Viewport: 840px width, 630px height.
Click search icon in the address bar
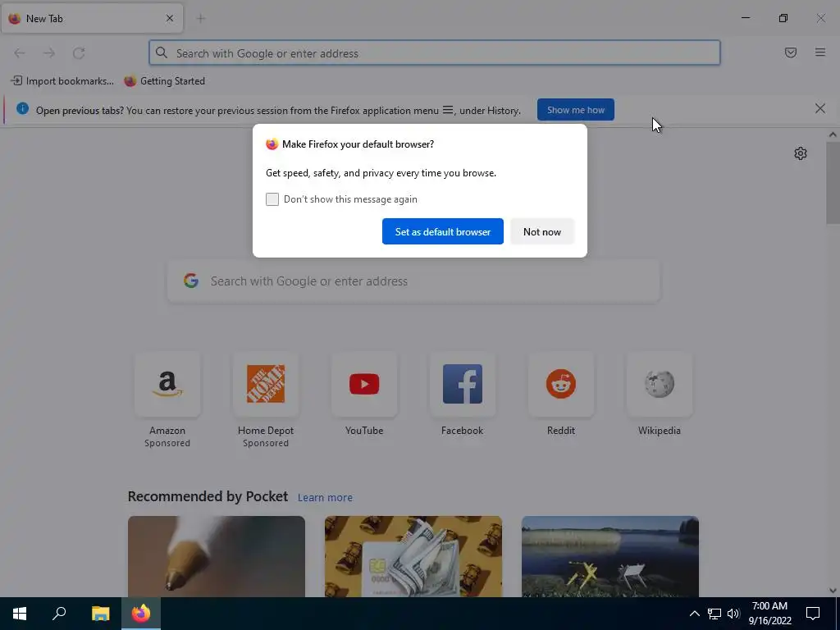[x=162, y=52]
